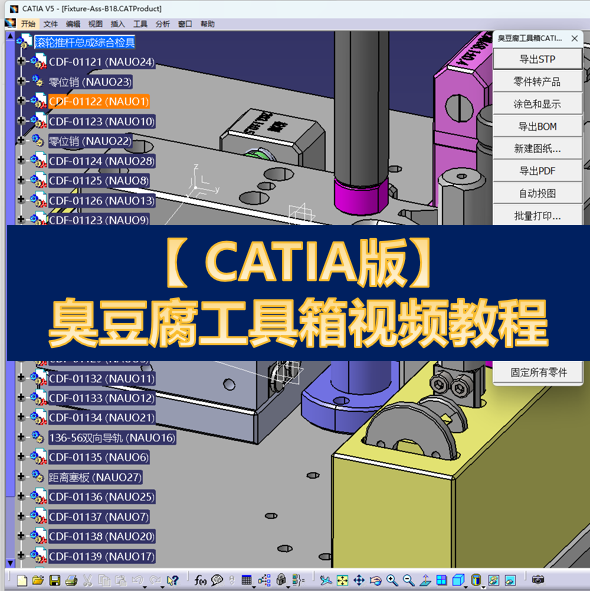Image resolution: width=590 pixels, height=591 pixels.
Task: Click the Redo arrow icon
Action: point(155,580)
